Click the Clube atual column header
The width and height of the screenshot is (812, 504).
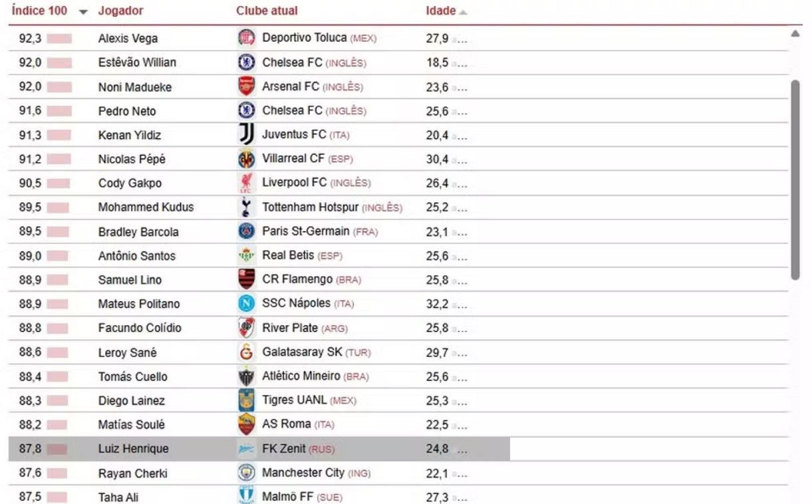(x=267, y=11)
